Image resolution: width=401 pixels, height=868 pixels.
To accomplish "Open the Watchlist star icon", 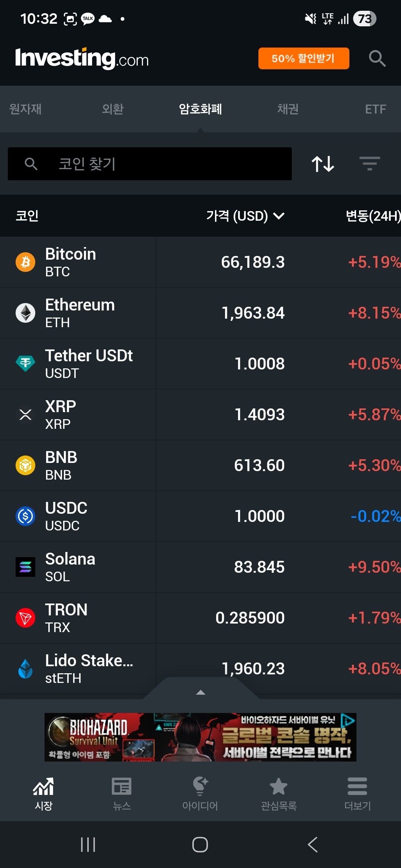I will (278, 786).
